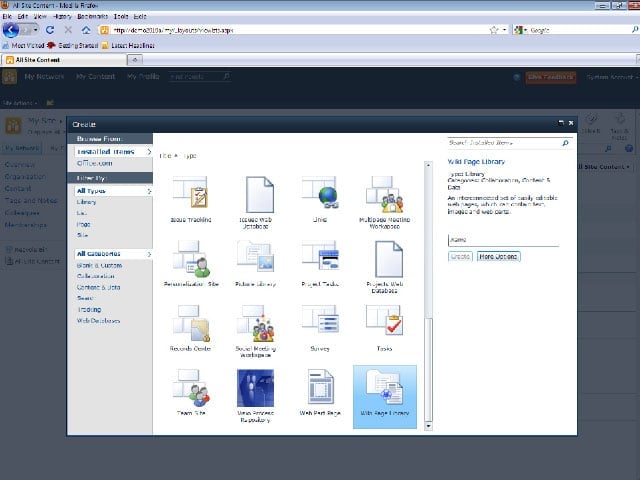Choose the Team Site template icon
The image size is (640, 480).
tap(191, 385)
